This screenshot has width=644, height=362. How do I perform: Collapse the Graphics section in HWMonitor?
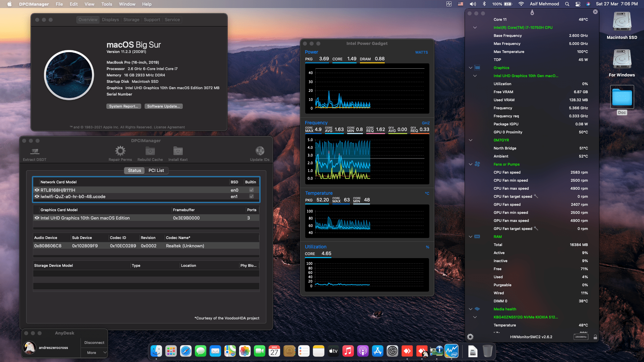(x=471, y=68)
